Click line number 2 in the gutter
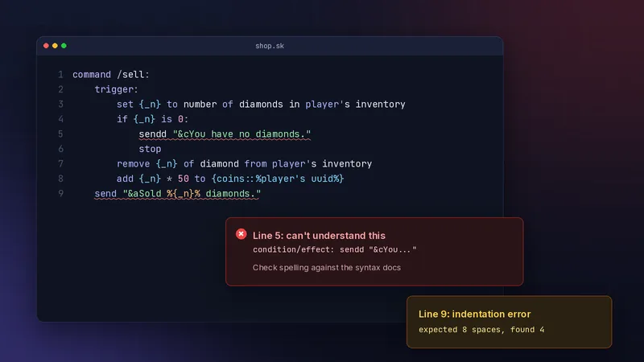Screen dimensions: 644x362 61,89
